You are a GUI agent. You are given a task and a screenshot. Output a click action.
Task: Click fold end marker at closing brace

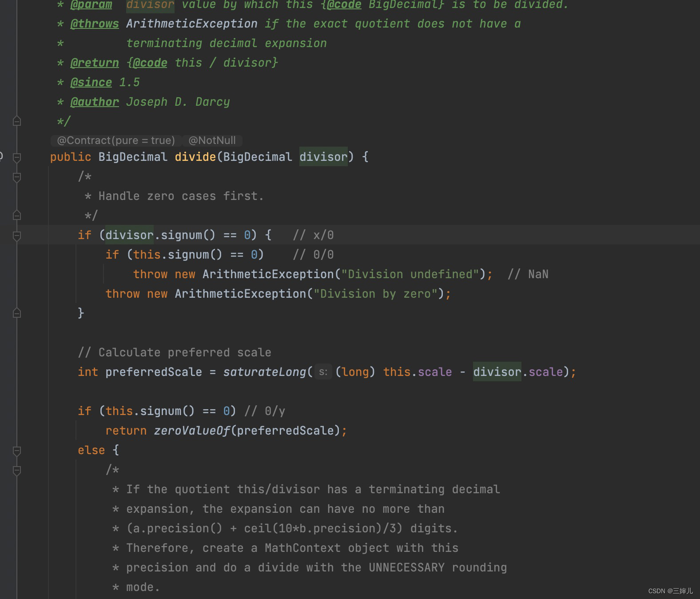(17, 313)
